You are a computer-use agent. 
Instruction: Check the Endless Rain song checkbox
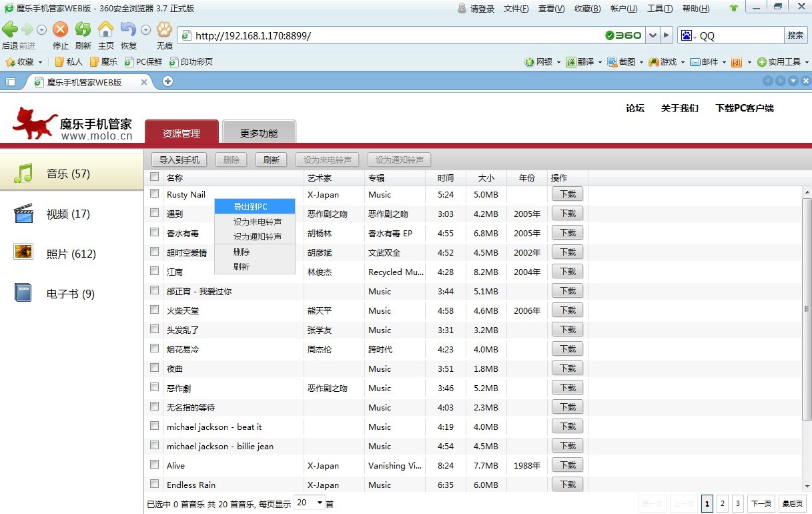click(x=155, y=484)
